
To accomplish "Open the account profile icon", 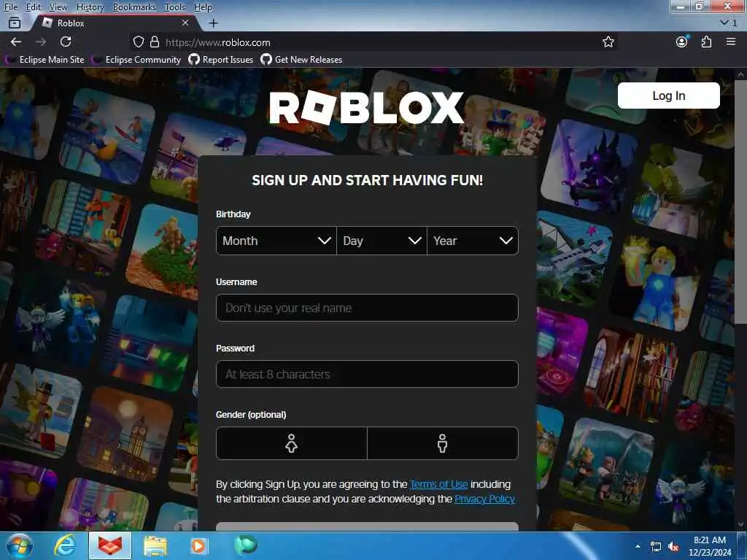I will pyautogui.click(x=682, y=42).
